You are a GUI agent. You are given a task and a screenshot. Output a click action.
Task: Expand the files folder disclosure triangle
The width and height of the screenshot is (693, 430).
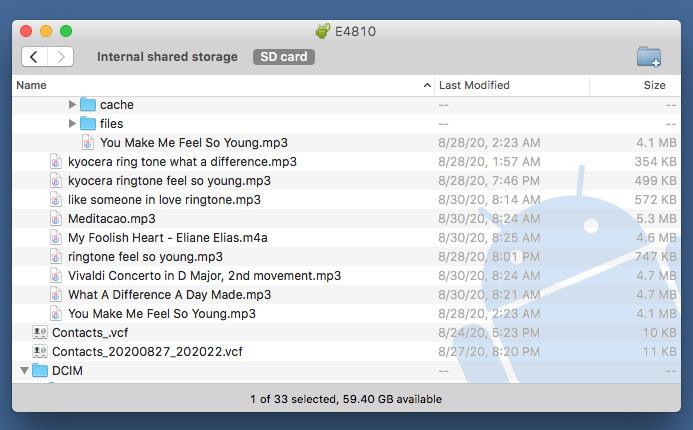[72, 124]
